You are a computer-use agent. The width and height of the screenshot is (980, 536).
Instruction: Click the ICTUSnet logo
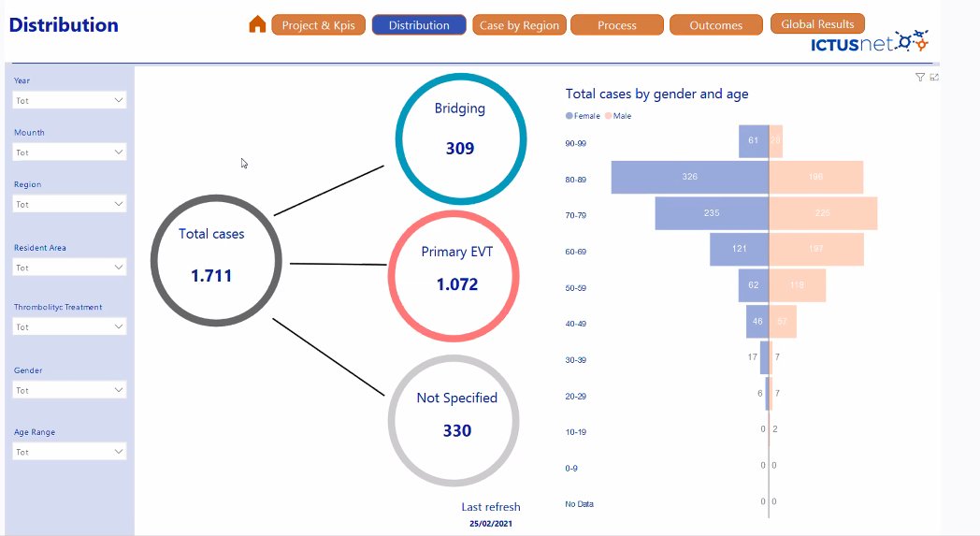[x=870, y=42]
